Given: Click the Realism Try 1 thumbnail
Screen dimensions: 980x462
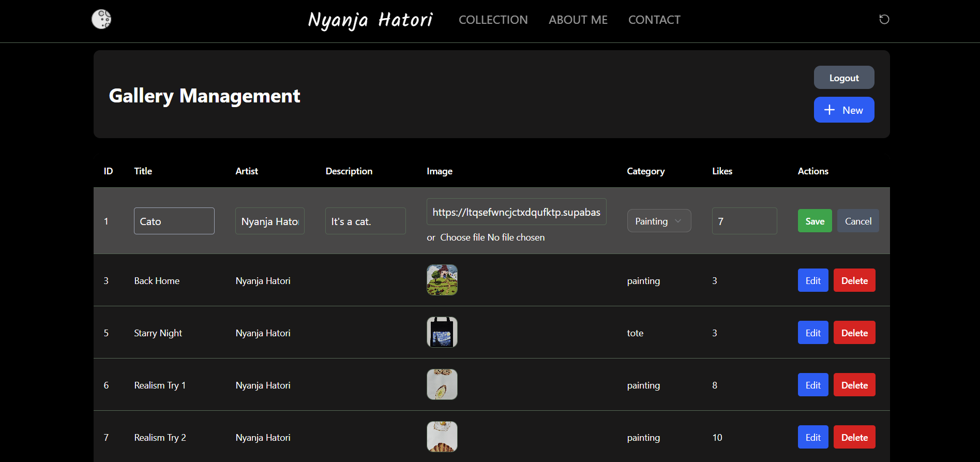Looking at the screenshot, I should coord(442,384).
